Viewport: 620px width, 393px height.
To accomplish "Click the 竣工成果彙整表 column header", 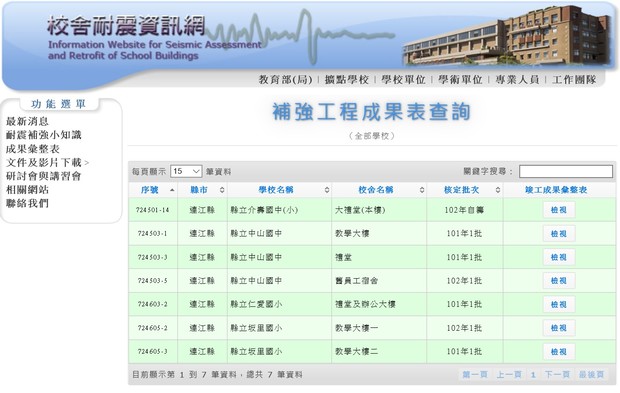I will coord(559,190).
